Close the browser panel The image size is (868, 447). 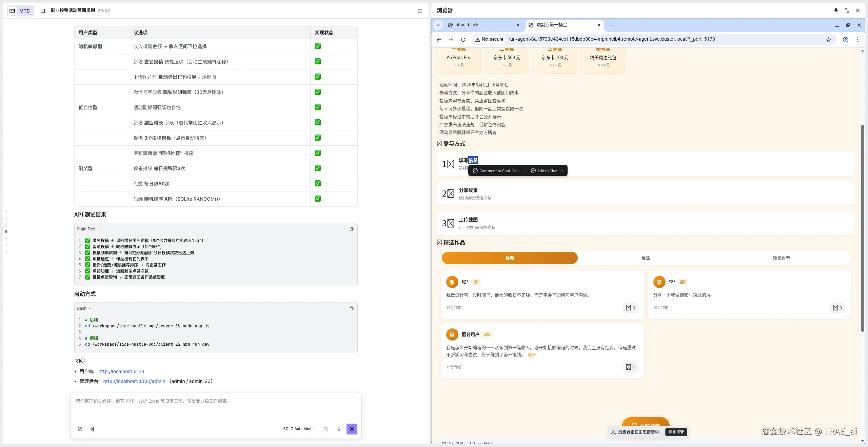point(858,11)
